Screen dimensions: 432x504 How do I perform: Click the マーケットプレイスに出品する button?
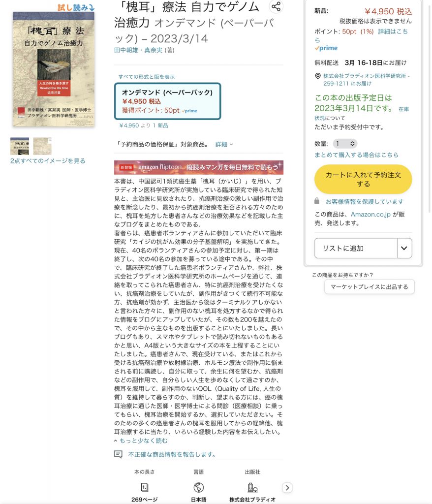click(370, 287)
